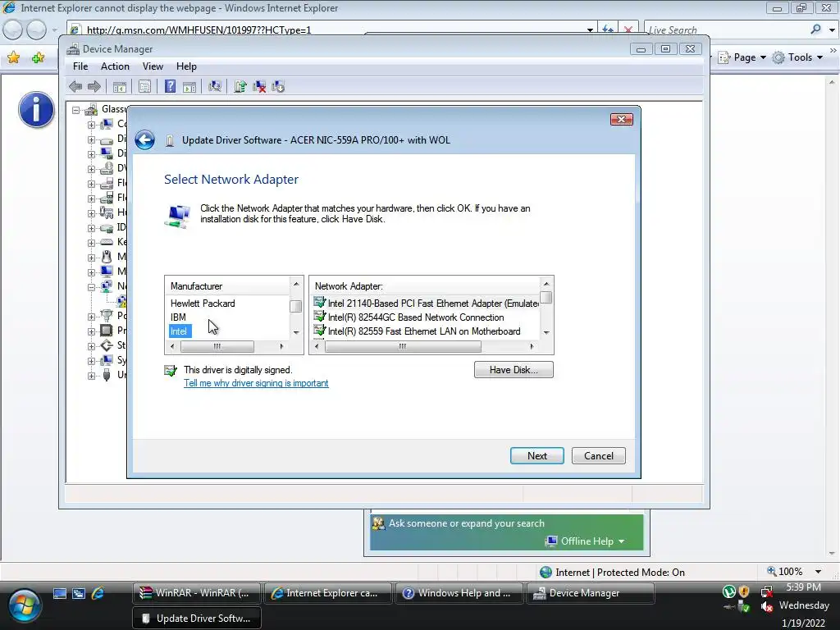Collapse the root computer node in Device Manager
The image size is (840, 630).
76,110
